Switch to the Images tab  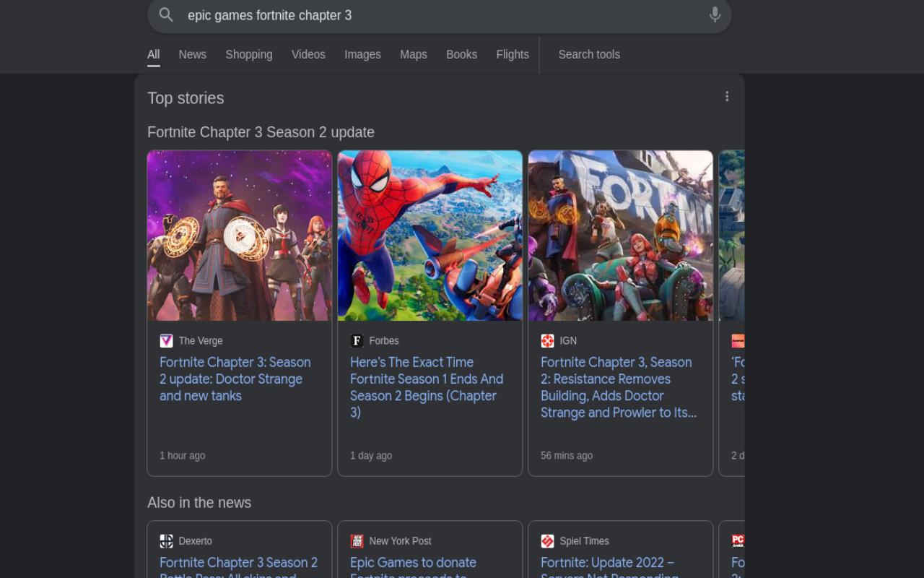tap(362, 54)
